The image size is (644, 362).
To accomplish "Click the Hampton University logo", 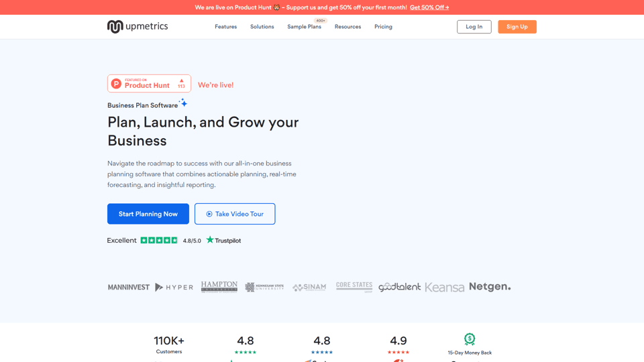I will tap(219, 287).
